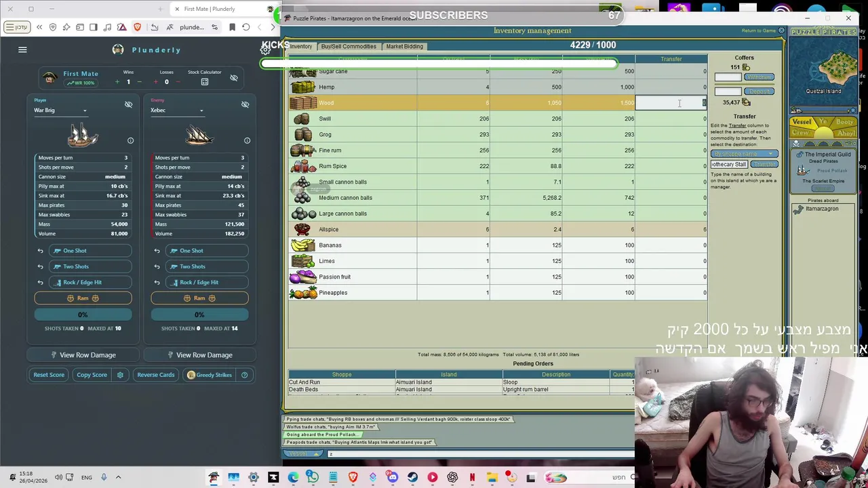Select the Ahoy! tab on the sunburst
Viewport: 868px width, 488px height.
(845, 134)
